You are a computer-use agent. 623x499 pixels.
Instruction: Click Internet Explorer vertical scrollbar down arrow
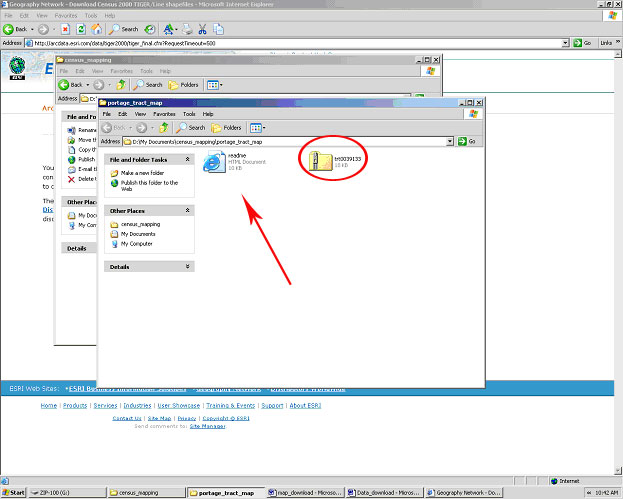click(618, 471)
